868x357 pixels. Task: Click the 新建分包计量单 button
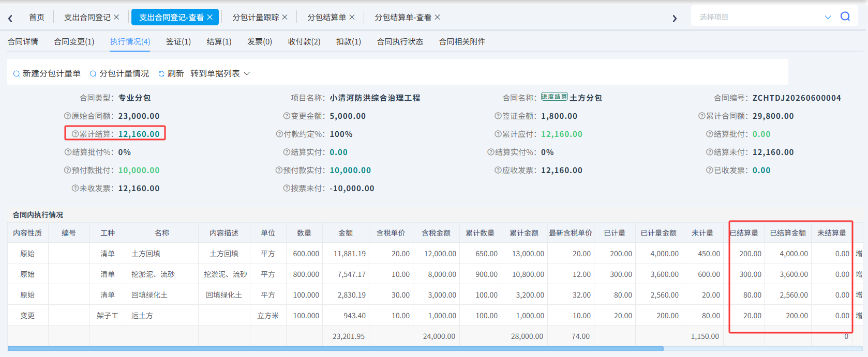click(x=47, y=74)
